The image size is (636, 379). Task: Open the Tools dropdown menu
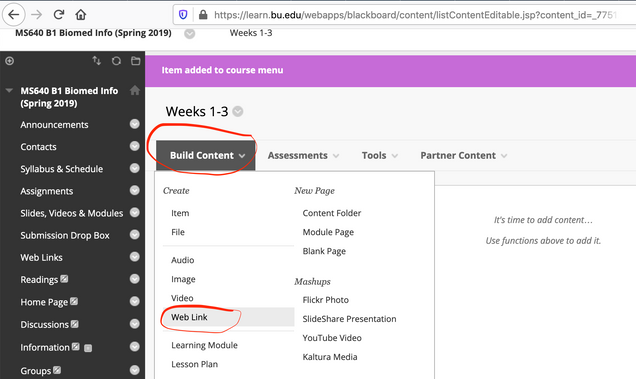pos(380,155)
